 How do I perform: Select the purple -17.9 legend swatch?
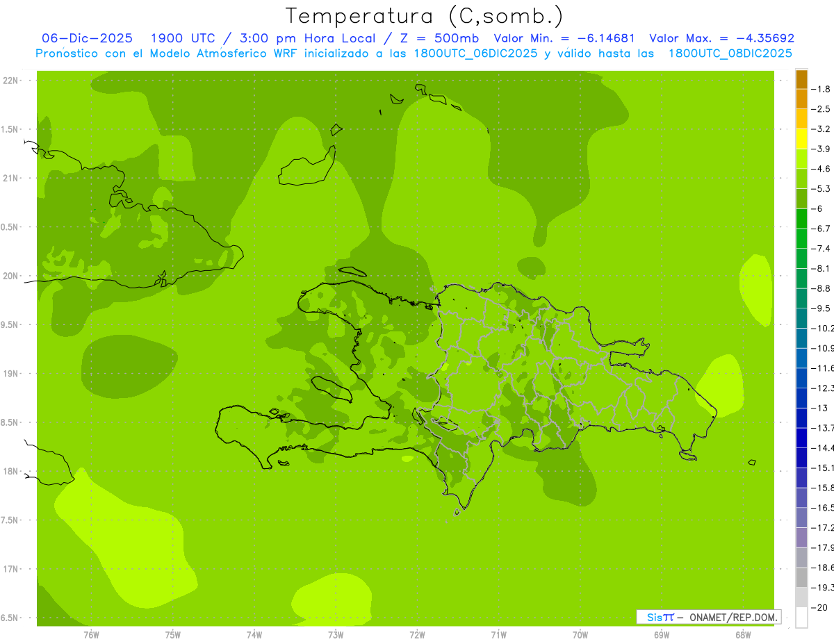(x=801, y=538)
